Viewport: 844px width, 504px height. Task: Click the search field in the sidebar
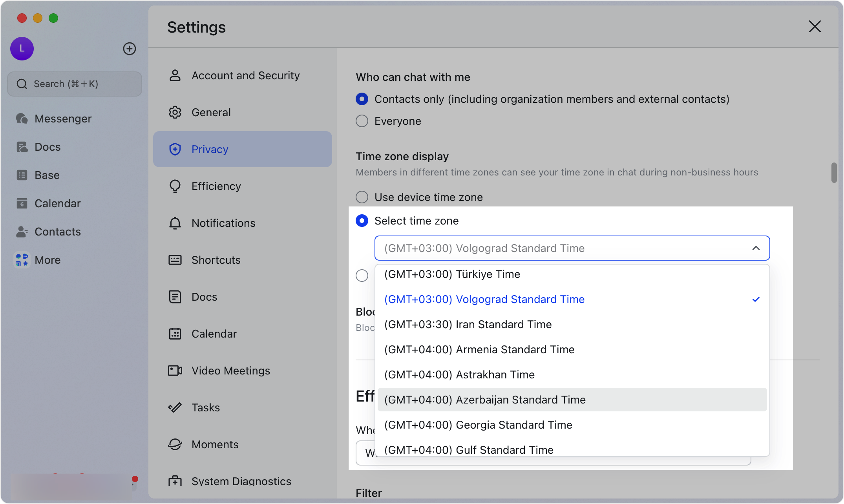click(74, 84)
